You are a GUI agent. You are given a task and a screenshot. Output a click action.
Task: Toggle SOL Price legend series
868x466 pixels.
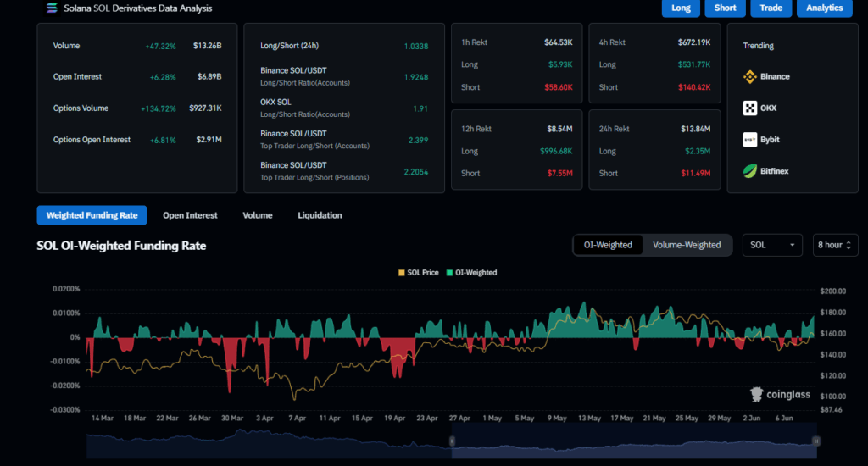(x=418, y=273)
